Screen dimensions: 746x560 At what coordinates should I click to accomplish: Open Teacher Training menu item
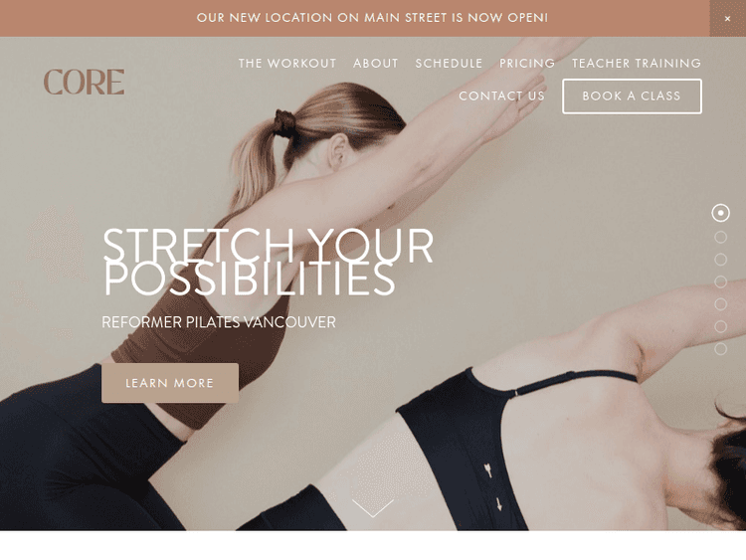637,64
